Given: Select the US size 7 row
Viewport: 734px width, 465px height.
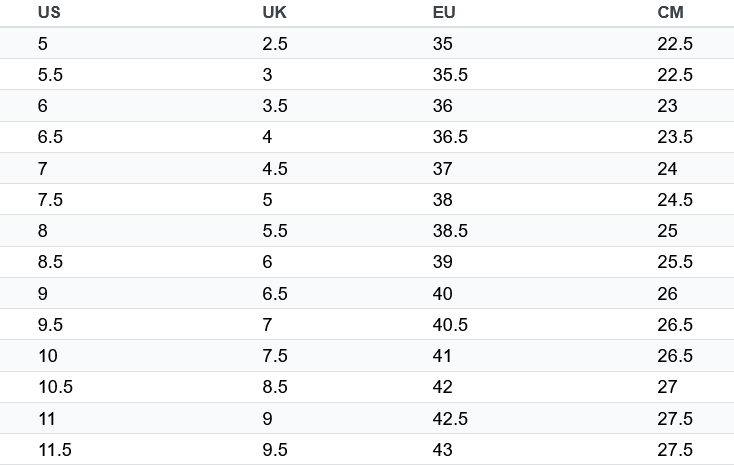Looking at the screenshot, I should point(367,168).
